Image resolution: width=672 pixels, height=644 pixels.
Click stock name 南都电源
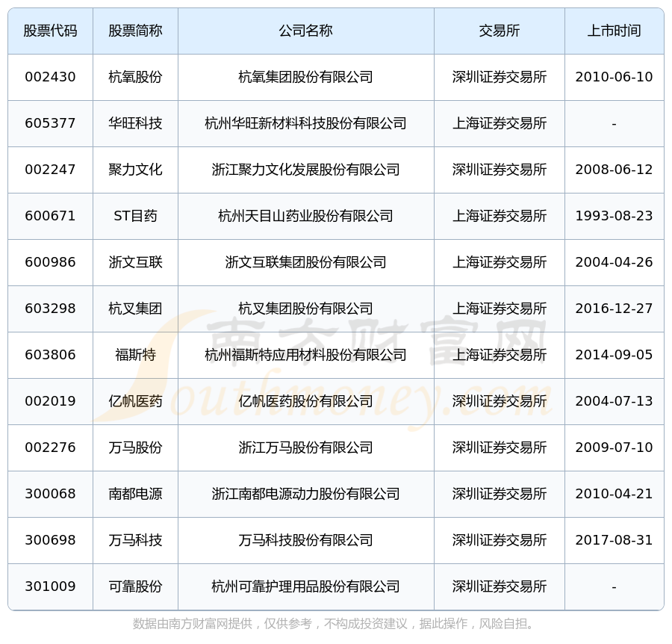coord(135,494)
